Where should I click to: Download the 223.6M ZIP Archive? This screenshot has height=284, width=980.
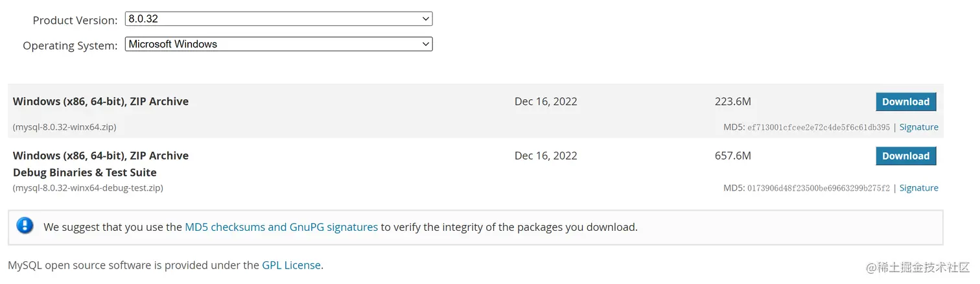point(905,102)
